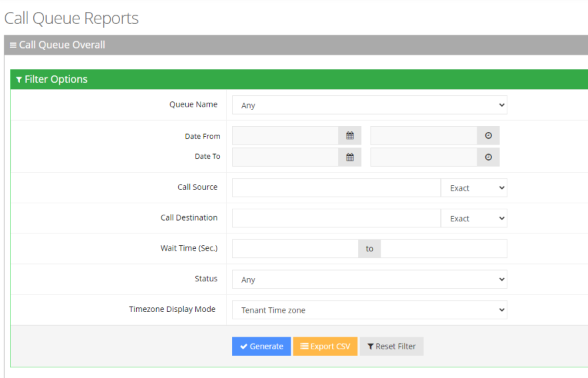Image resolution: width=588 pixels, height=378 pixels.
Task: Click the Reset Filter button
Action: (x=391, y=347)
